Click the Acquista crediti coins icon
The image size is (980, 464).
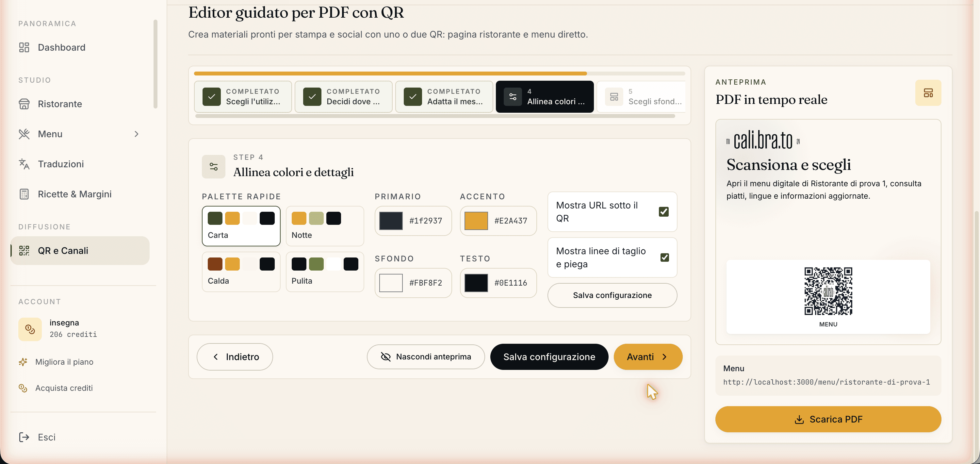click(23, 388)
